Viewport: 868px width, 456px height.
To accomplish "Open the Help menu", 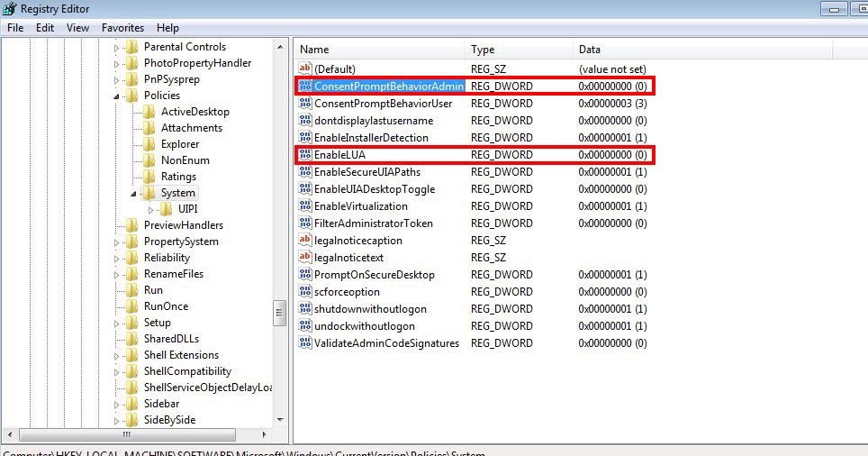I will (x=167, y=28).
